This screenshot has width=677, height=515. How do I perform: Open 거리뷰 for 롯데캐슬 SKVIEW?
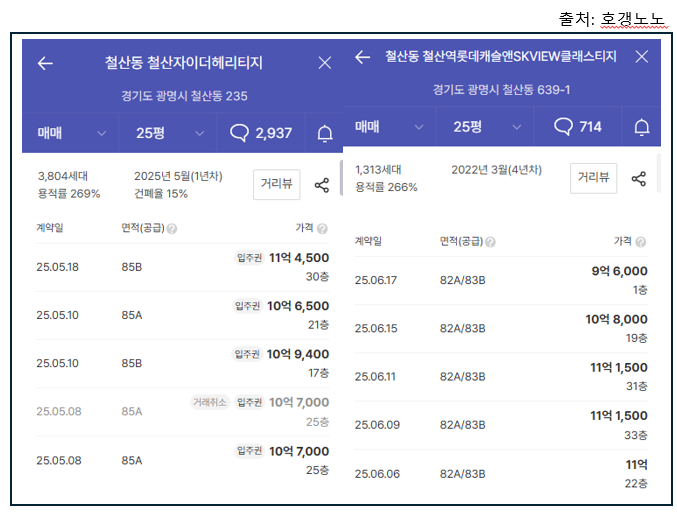[593, 178]
